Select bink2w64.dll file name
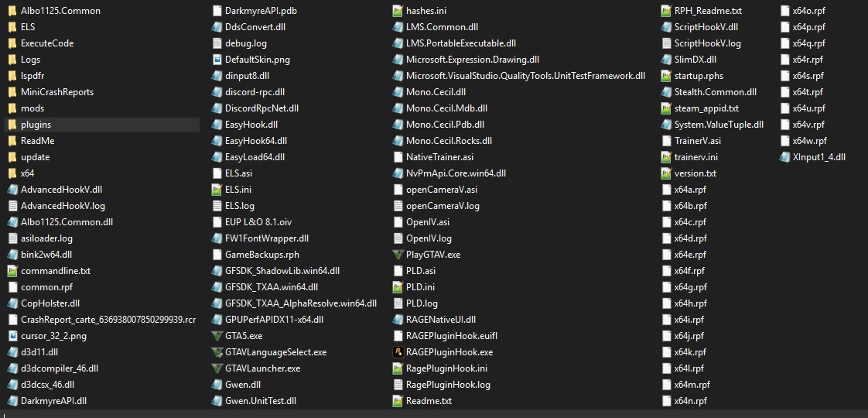 (46, 255)
